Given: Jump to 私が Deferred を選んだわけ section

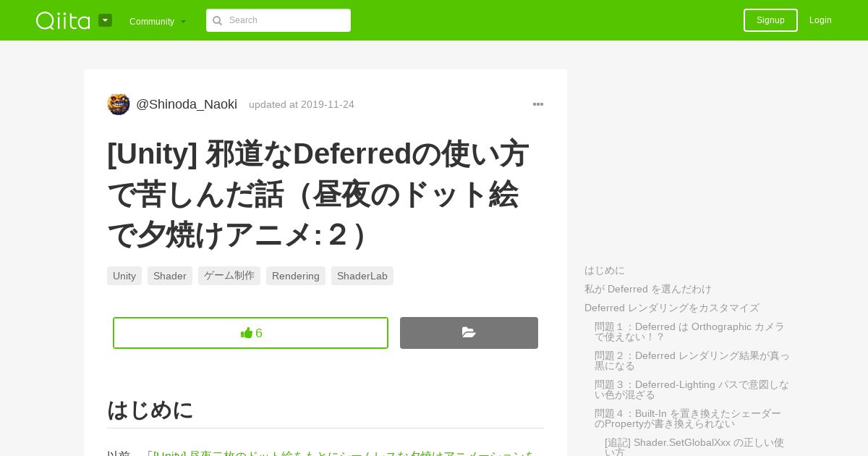Looking at the screenshot, I should 648,289.
